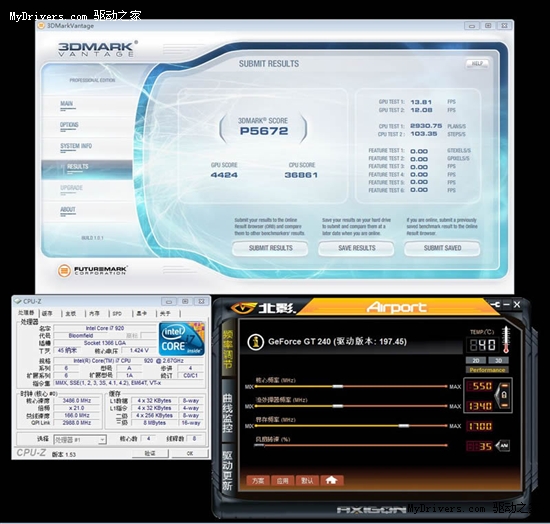
Task: Click the Save Results button
Action: click(356, 248)
